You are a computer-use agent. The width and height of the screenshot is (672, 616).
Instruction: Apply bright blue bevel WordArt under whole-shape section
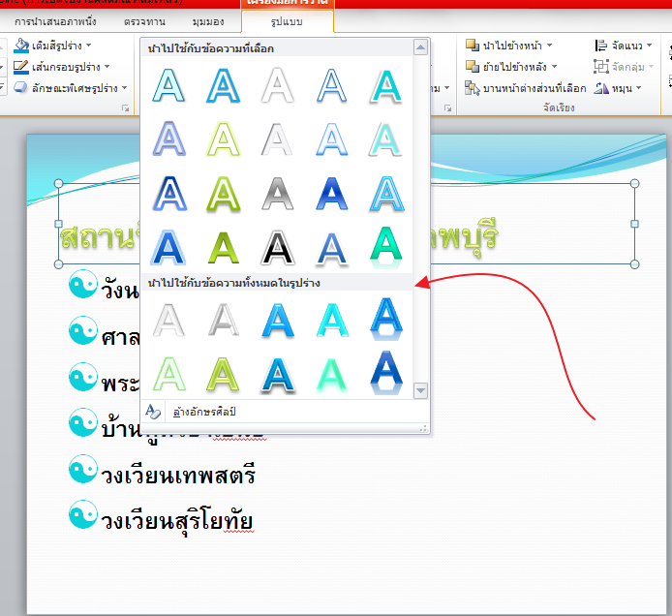pyautogui.click(x=278, y=320)
